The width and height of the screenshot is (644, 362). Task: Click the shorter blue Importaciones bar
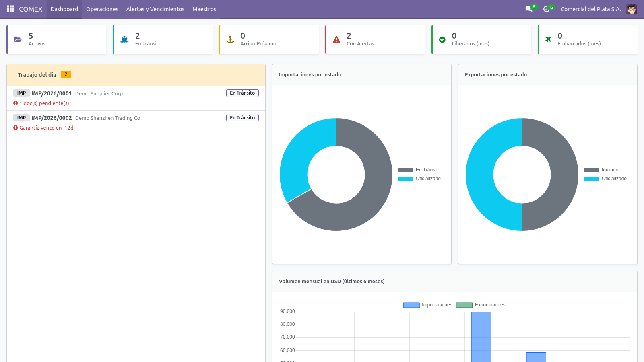[536, 357]
